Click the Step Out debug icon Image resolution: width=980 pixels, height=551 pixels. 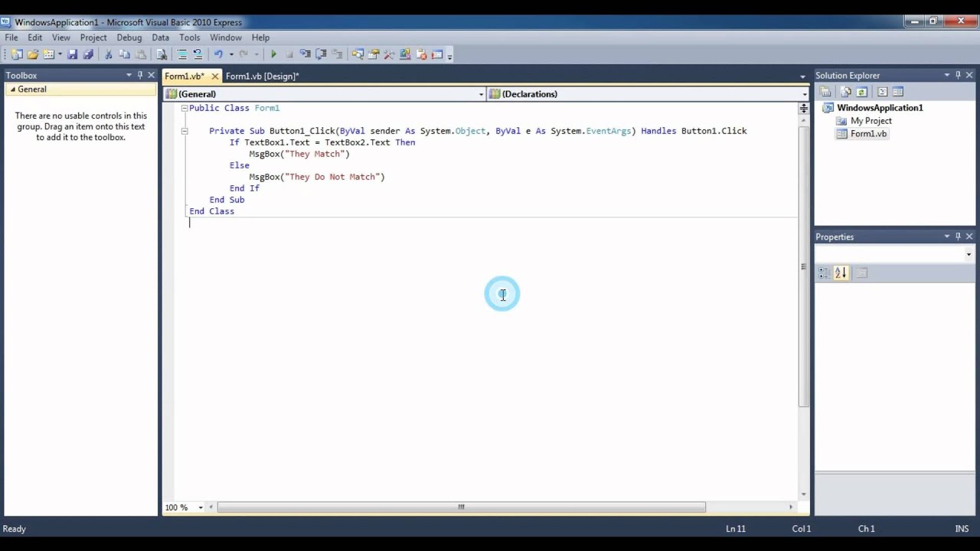pyautogui.click(x=337, y=54)
